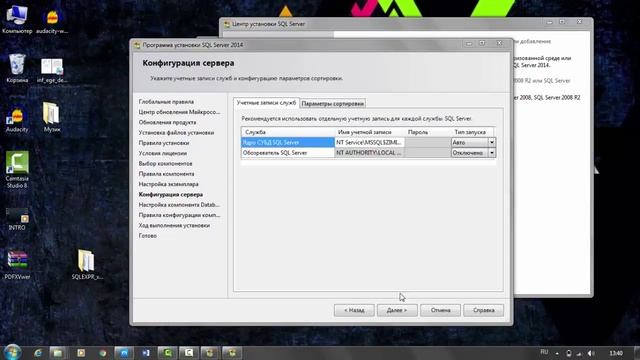Click the Отмена button
The width and height of the screenshot is (640, 360).
coord(440,310)
